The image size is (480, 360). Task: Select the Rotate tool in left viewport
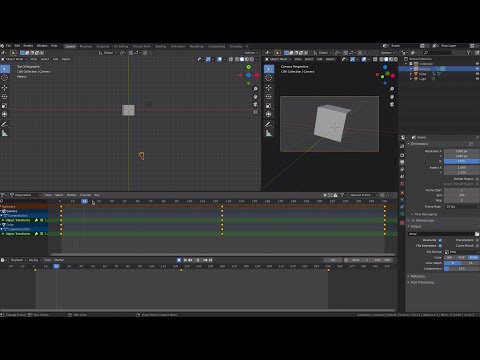point(5,97)
